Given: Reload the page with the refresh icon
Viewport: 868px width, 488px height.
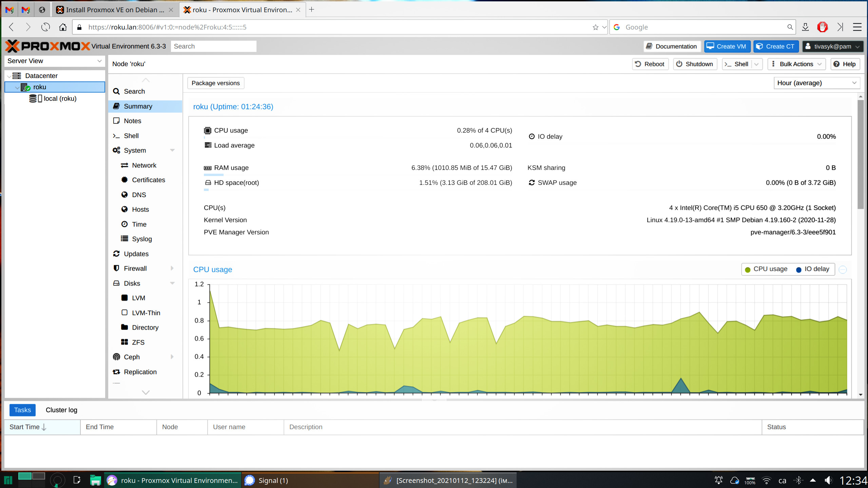Looking at the screenshot, I should tap(45, 27).
